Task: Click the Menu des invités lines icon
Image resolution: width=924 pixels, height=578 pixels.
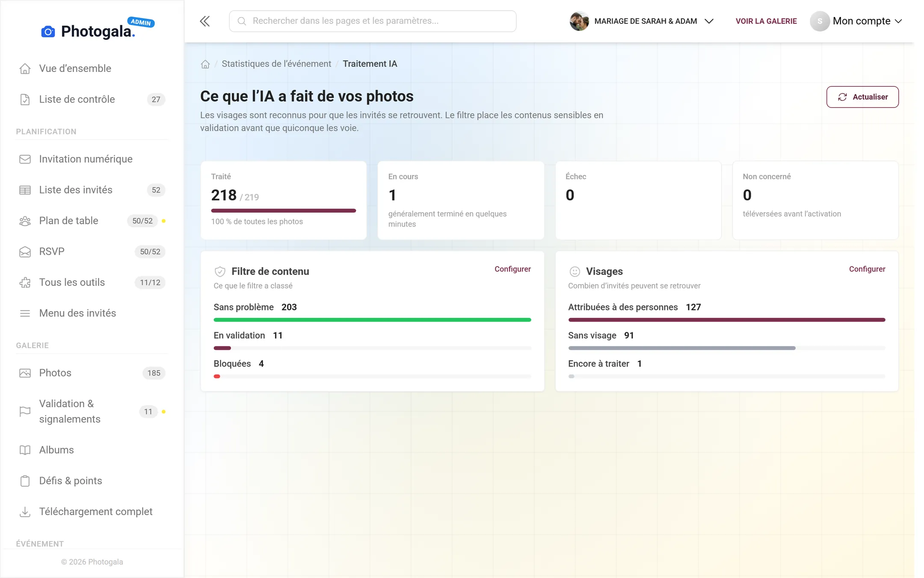Action: coord(25,313)
